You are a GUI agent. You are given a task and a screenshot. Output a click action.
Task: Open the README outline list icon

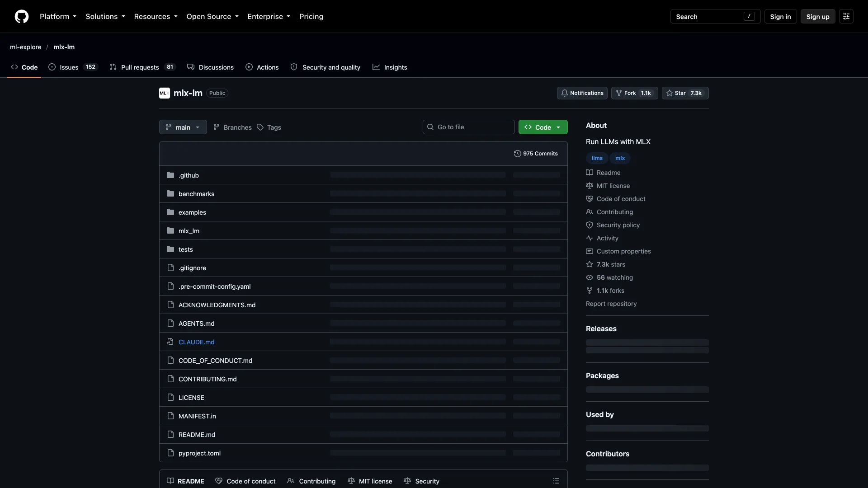pos(556,481)
